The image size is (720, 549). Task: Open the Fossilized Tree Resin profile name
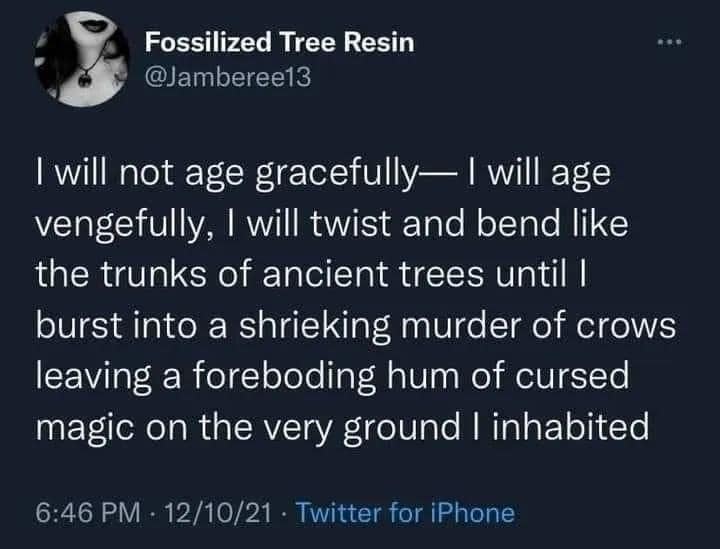coord(279,42)
